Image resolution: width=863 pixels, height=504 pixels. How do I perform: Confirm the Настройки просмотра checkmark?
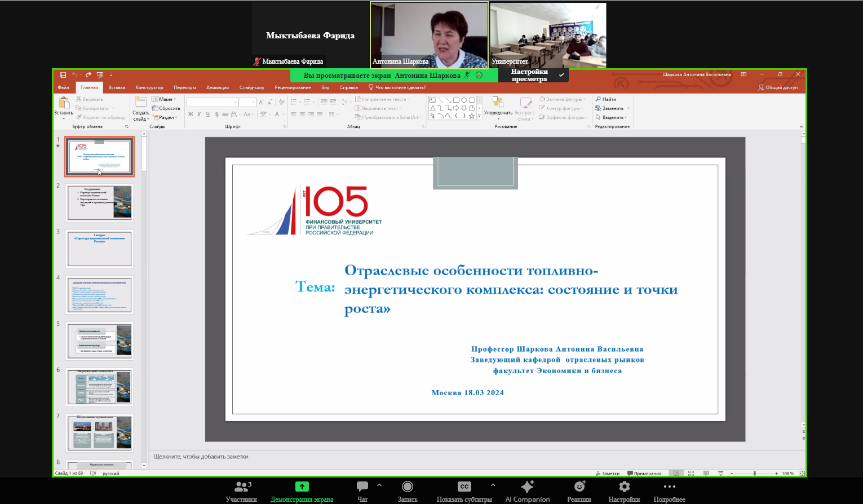pos(561,74)
